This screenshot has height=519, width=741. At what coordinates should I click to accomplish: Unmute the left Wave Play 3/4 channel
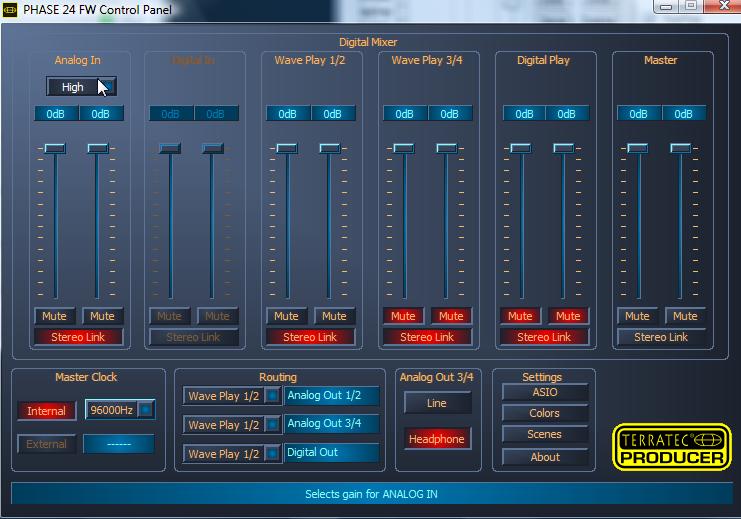[403, 316]
